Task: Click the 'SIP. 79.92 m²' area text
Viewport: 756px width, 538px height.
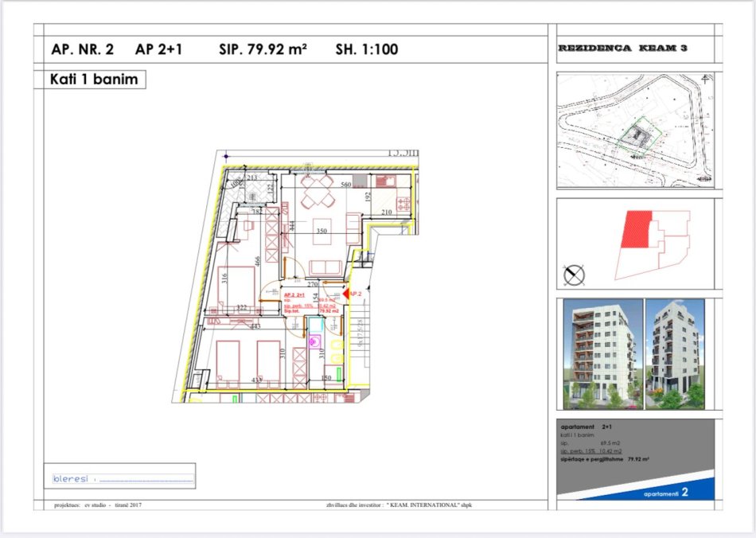Action: 263,49
